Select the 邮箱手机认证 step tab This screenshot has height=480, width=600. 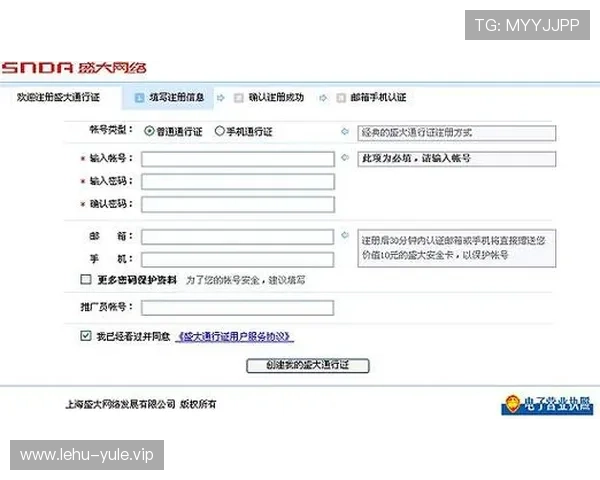click(371, 98)
